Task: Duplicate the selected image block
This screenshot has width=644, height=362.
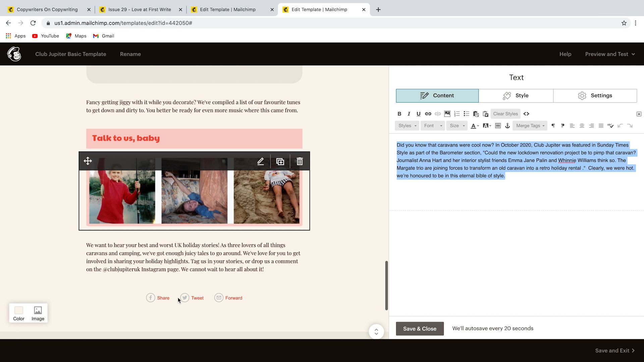Action: pos(280,161)
